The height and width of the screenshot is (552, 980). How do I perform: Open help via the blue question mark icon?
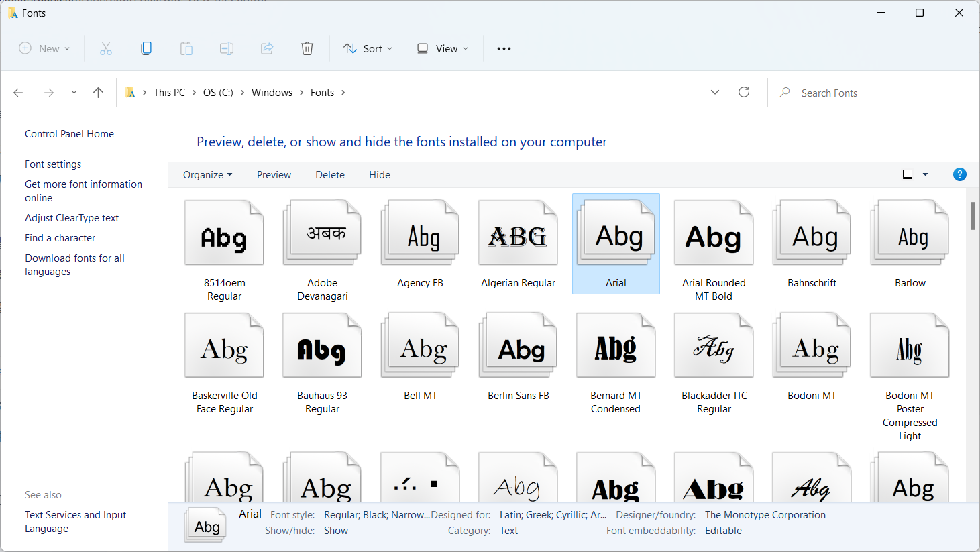(x=959, y=174)
